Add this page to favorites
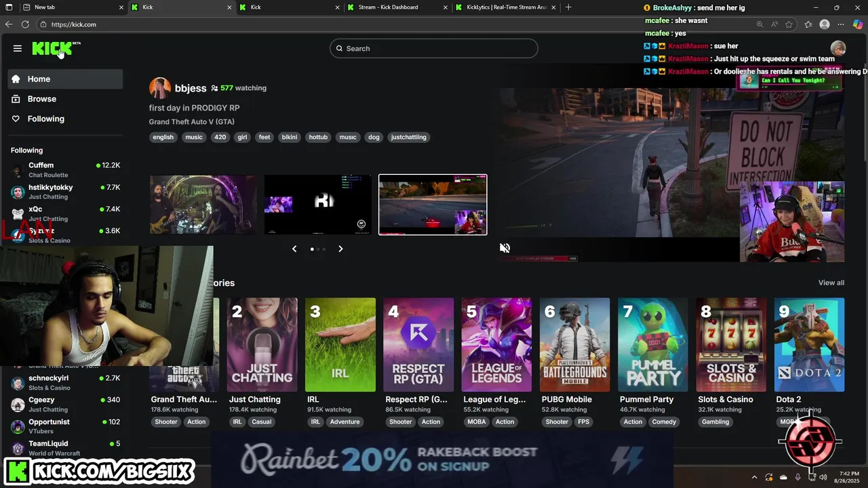The image size is (868, 488). [x=789, y=24]
